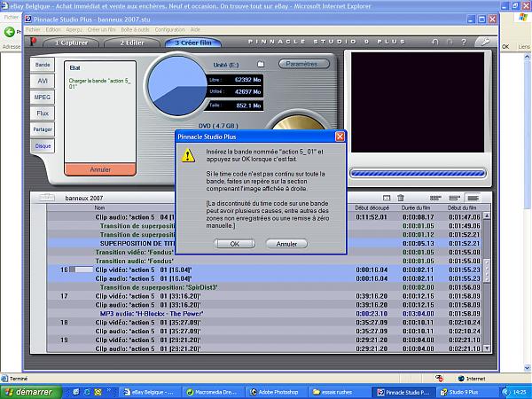Switch to storyboard view icon

[x=435, y=198]
